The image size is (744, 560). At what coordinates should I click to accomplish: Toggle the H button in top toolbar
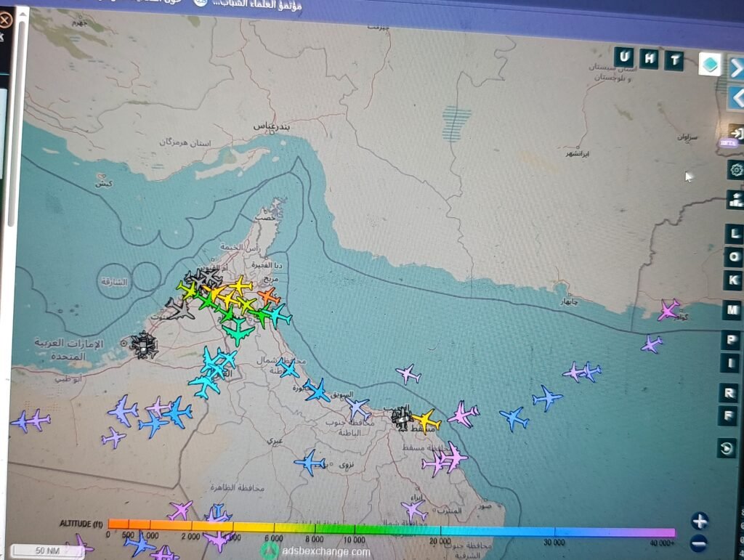point(649,59)
